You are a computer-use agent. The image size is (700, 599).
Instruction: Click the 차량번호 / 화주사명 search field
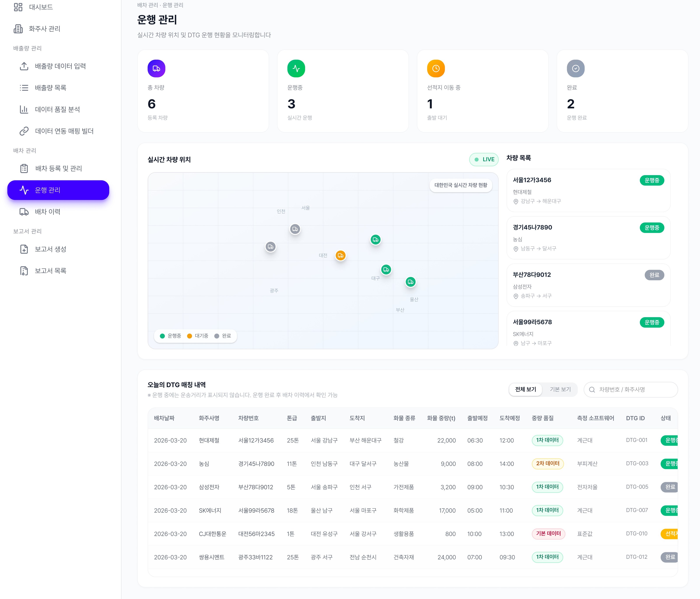click(630, 390)
